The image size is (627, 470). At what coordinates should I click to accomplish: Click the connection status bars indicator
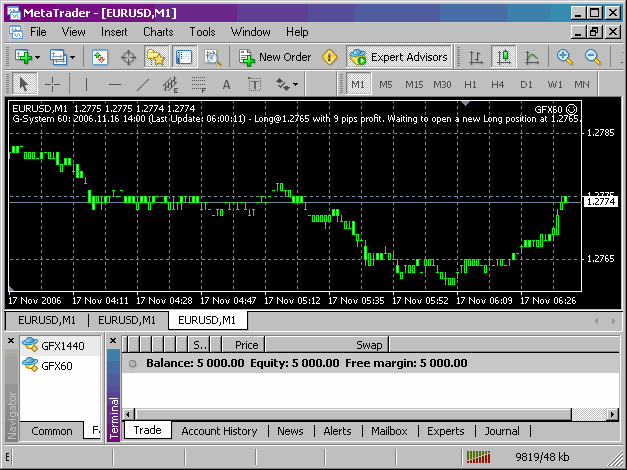point(478,457)
